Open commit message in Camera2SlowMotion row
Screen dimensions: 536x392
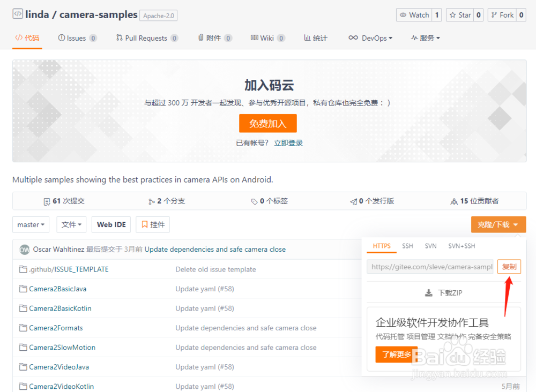pyautogui.click(x=246, y=347)
